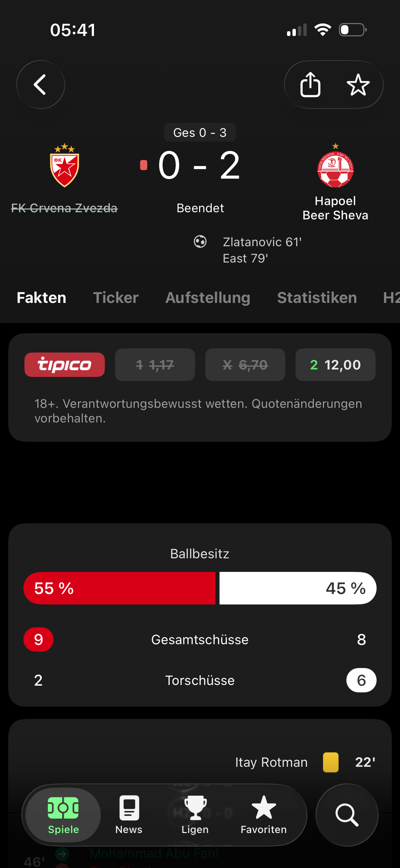Open Favoriten in bottom navigation
This screenshot has width=400, height=868.
click(264, 815)
